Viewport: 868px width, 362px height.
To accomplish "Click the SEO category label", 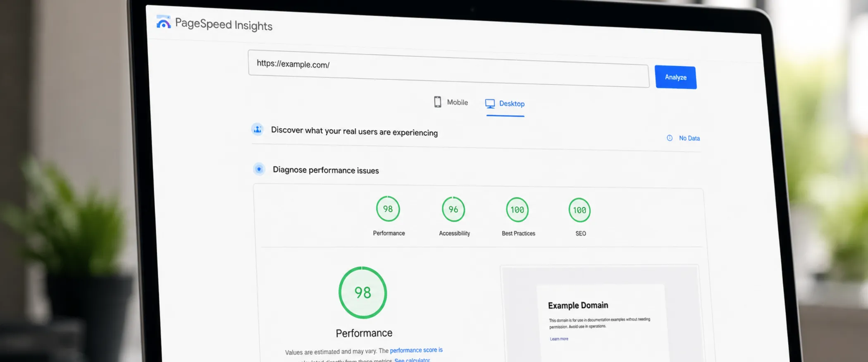I will coord(581,233).
